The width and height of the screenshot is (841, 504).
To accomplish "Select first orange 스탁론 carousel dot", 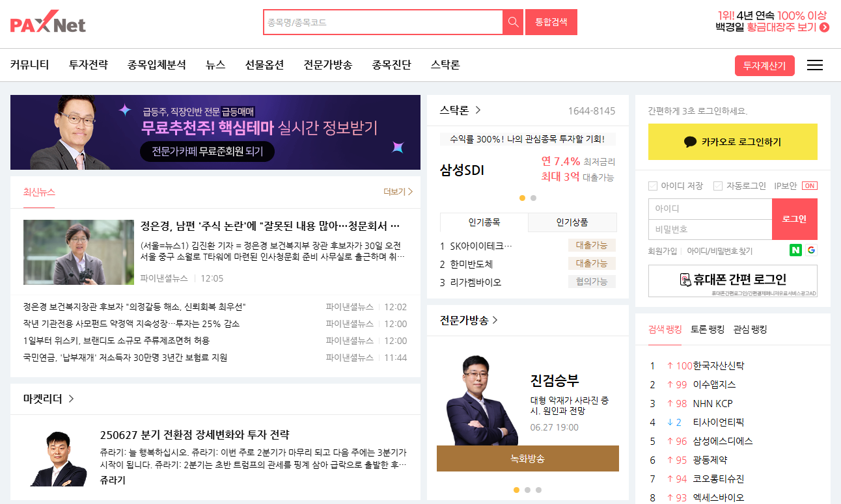I will click(522, 198).
